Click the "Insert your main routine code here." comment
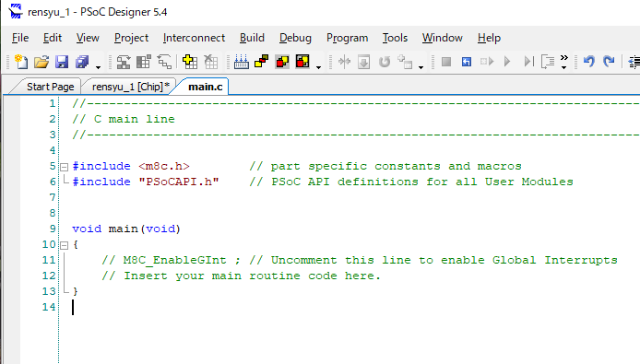This screenshot has width=640, height=364. pyautogui.click(x=252, y=276)
